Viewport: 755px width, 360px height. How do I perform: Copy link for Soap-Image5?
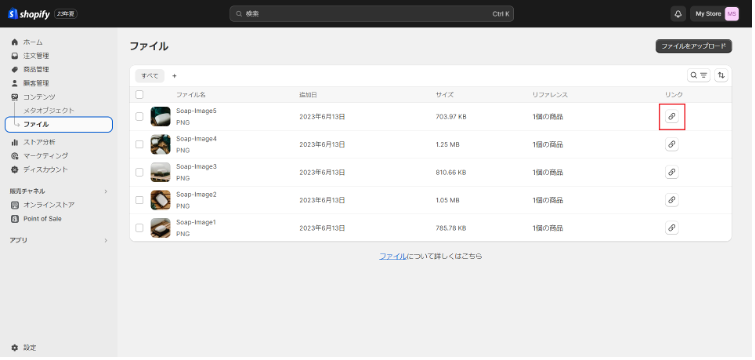672,116
